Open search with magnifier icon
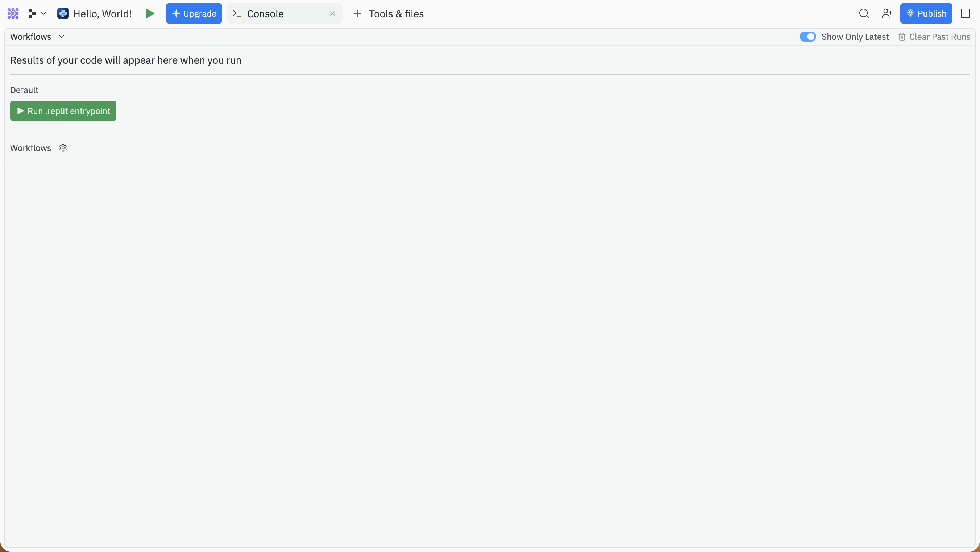980x552 pixels. coord(864,14)
